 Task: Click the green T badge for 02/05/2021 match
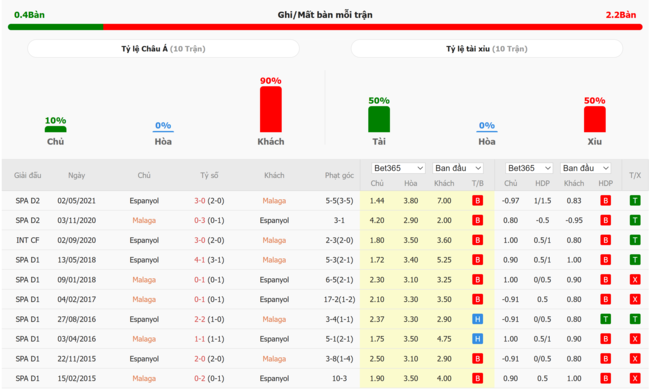point(635,201)
